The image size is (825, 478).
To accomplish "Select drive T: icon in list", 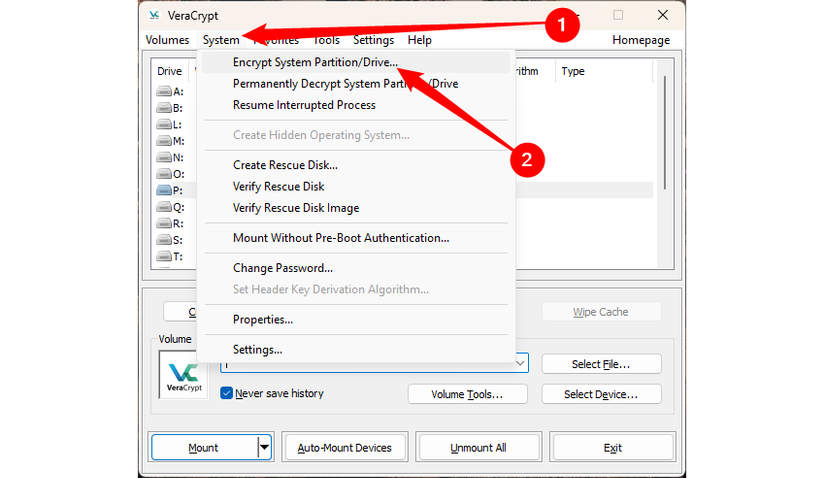I will [x=164, y=256].
